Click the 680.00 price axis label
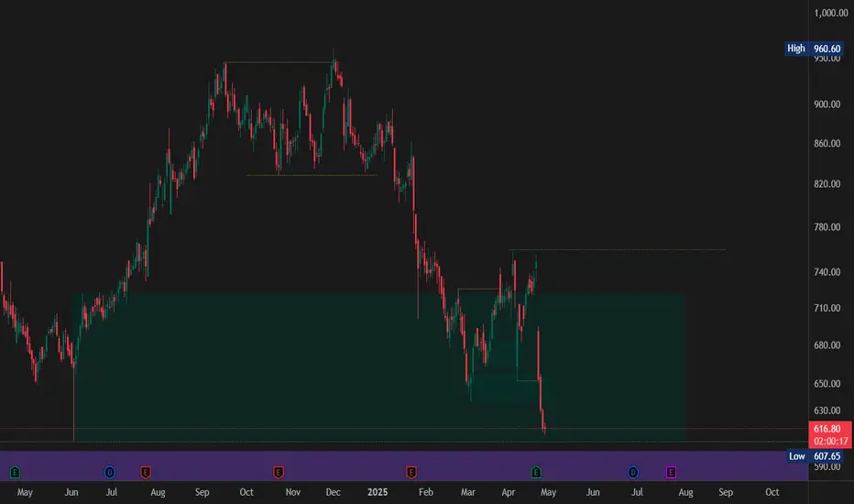854x504 pixels. click(827, 345)
